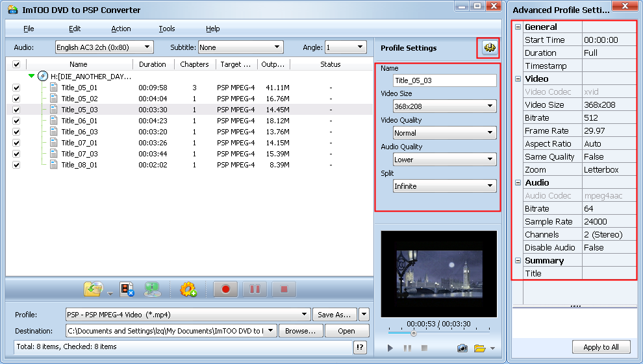
Task: Select the Zoom Letterbox value
Action: pos(609,170)
